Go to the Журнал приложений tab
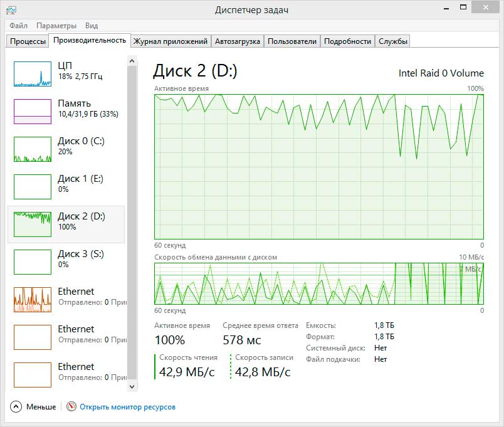 170,41
